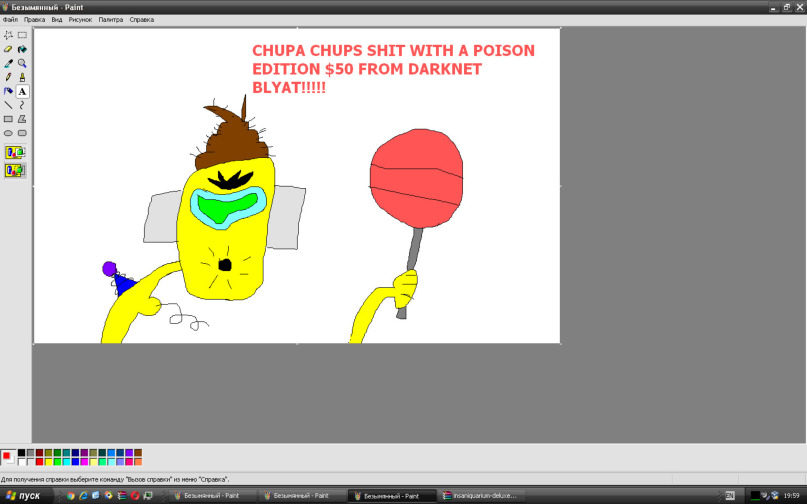Viewport: 807px width, 504px height.
Task: Open the Справка menu
Action: pyautogui.click(x=142, y=20)
